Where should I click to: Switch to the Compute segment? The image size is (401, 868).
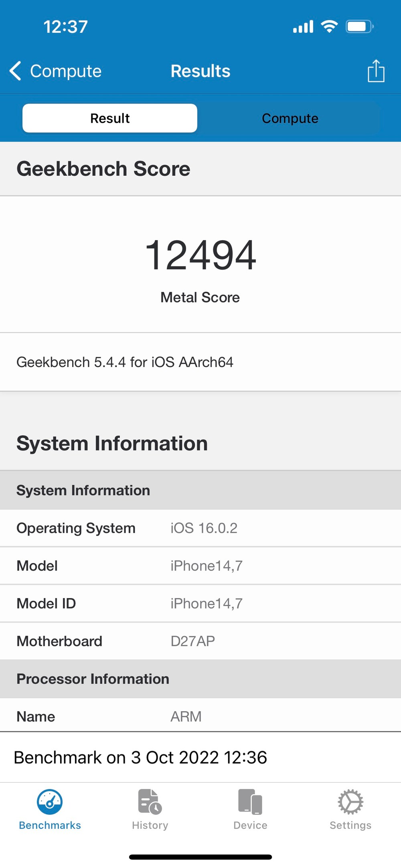(290, 118)
